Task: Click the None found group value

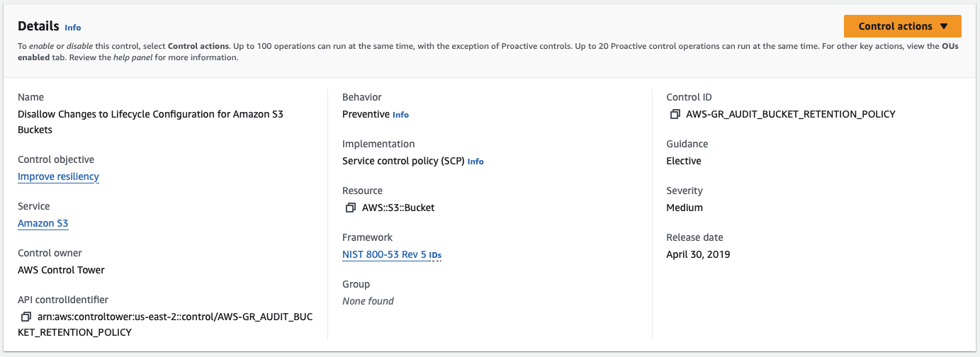Action: click(x=368, y=301)
